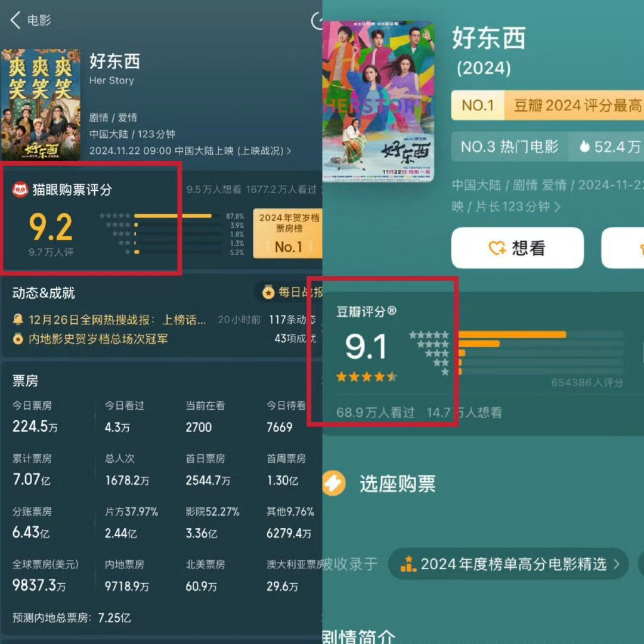Screen dimensions: 644x644
Task: Open the NO.1 豆瓣2024评分最高 banner
Action: [x=547, y=105]
